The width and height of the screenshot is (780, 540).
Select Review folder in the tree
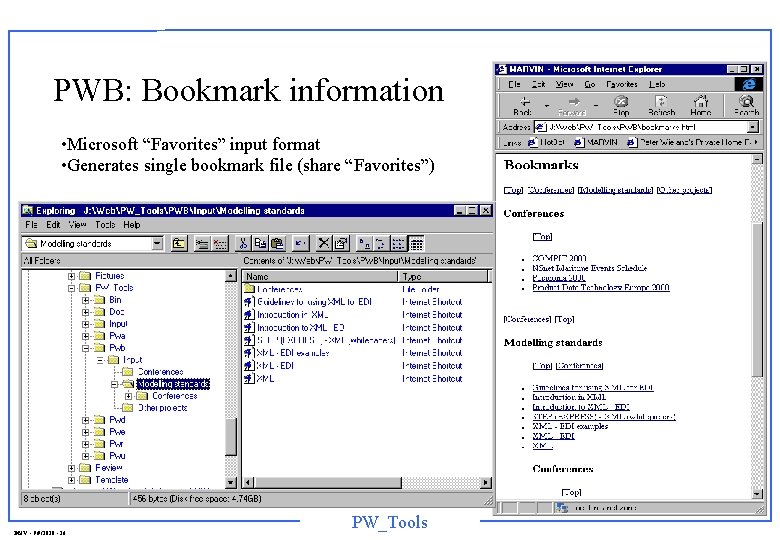pos(108,468)
